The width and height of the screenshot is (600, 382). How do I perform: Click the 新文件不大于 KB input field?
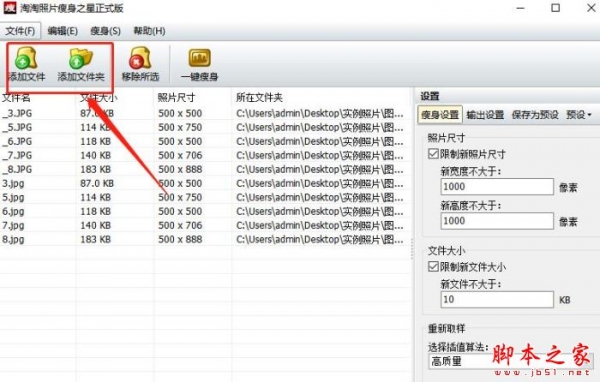tap(497, 299)
